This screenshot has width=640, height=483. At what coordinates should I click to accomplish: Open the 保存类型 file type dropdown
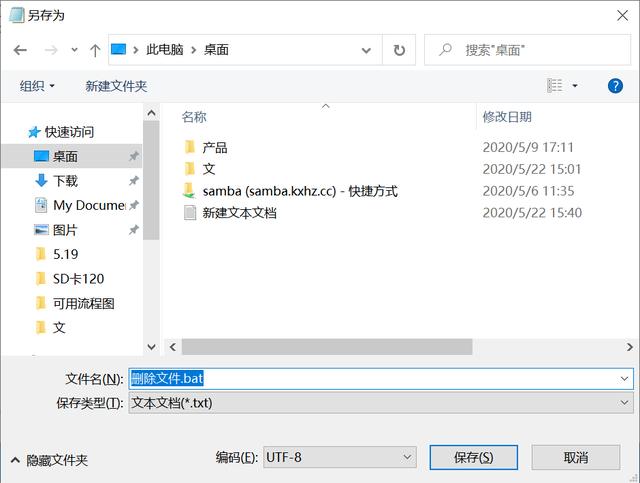click(379, 402)
